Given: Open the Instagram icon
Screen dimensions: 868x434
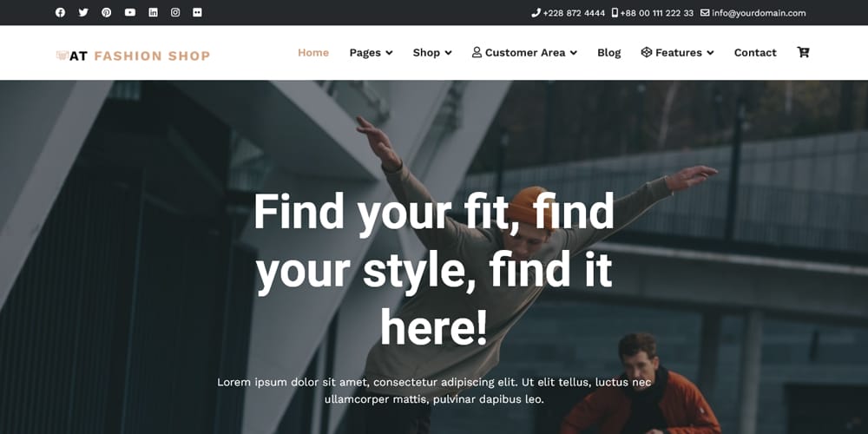Looking at the screenshot, I should [175, 12].
